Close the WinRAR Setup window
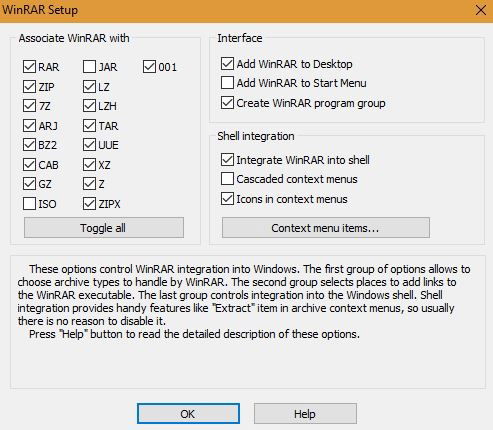The image size is (493, 430). (x=480, y=10)
